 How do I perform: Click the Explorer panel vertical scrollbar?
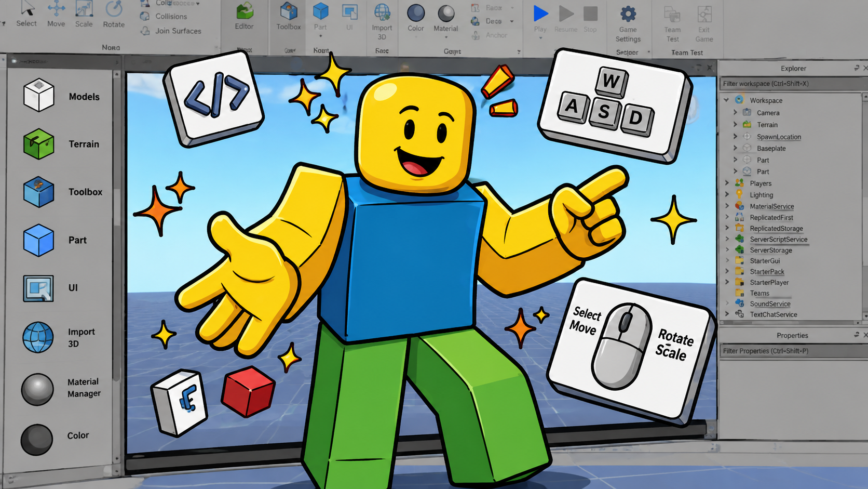point(864,206)
